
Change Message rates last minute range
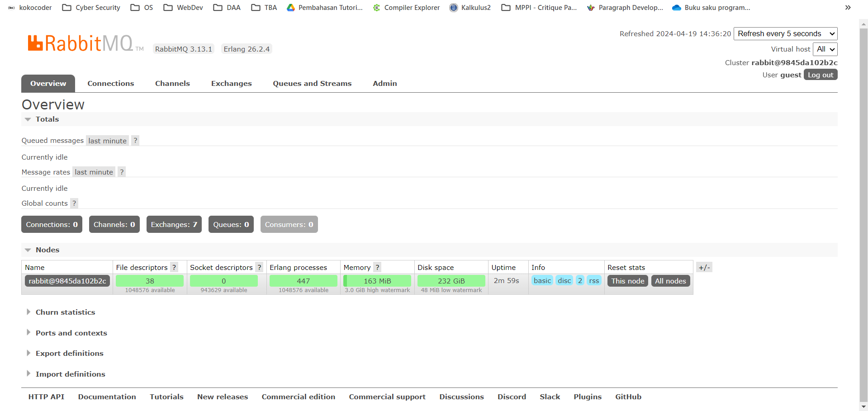tap(94, 172)
